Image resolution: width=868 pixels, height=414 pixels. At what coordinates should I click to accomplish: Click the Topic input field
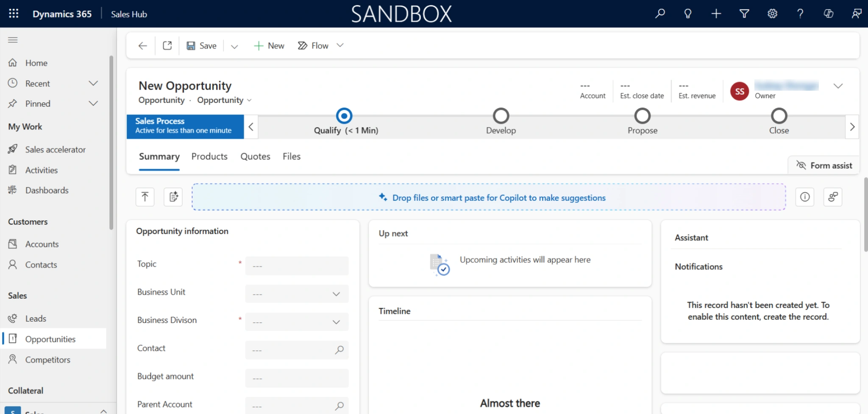click(297, 266)
